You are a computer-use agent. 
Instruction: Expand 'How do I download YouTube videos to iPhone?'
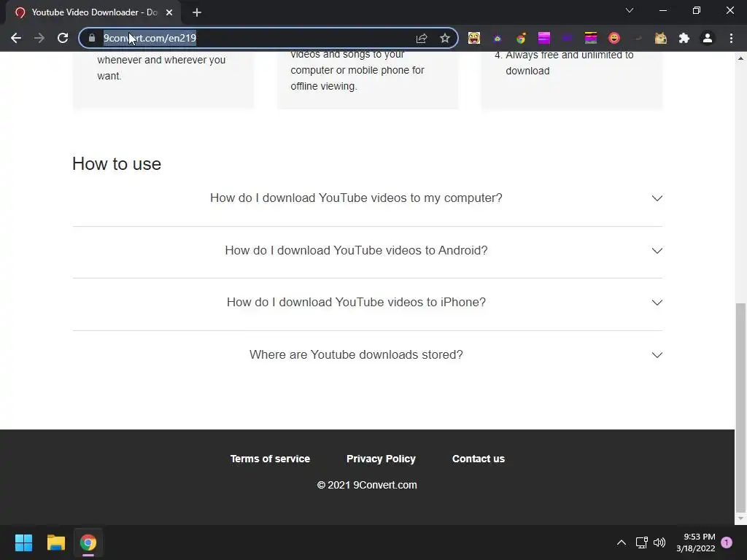[368, 303]
